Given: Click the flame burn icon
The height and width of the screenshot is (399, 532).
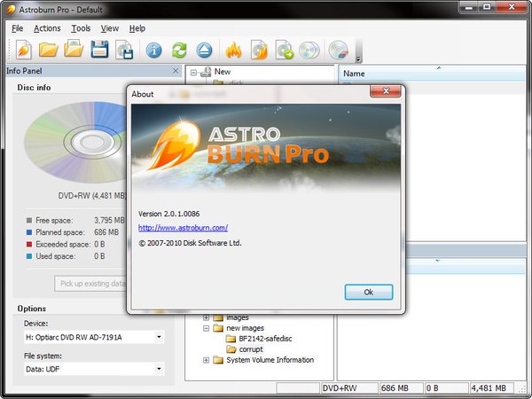Looking at the screenshot, I should 234,51.
